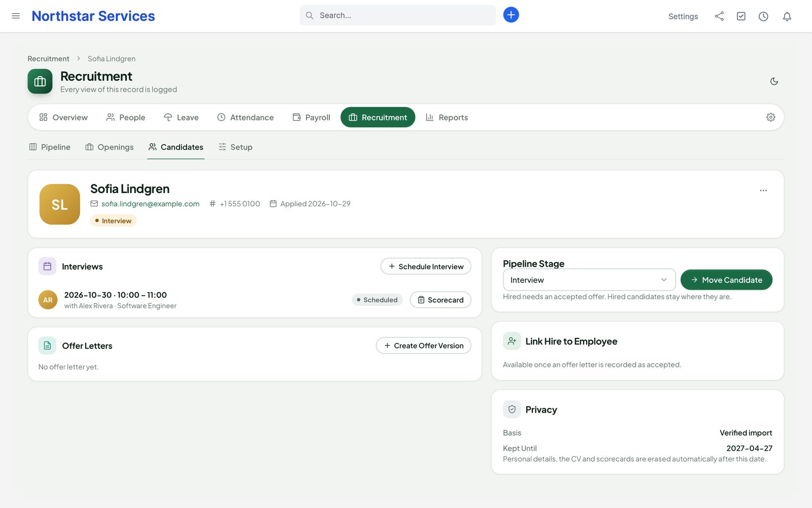Click the Interviews calendar icon
Viewport: 812px width, 508px height.
click(x=47, y=266)
